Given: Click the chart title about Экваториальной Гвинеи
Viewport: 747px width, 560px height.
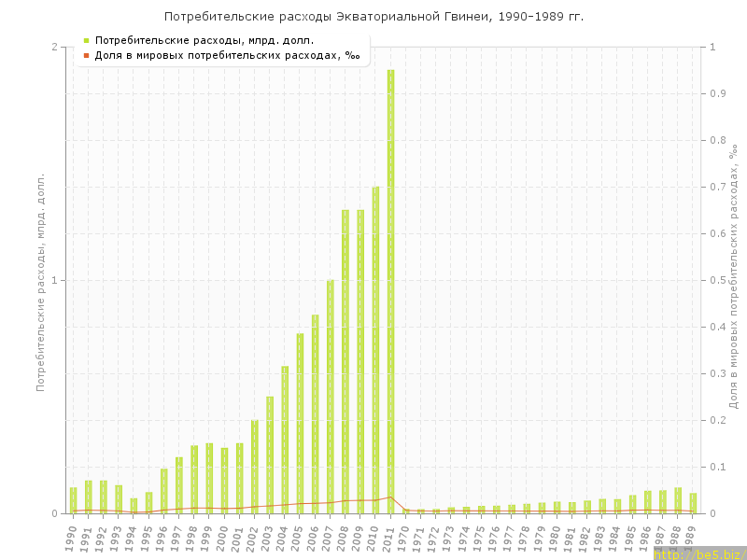Looking at the screenshot, I should coord(373,17).
